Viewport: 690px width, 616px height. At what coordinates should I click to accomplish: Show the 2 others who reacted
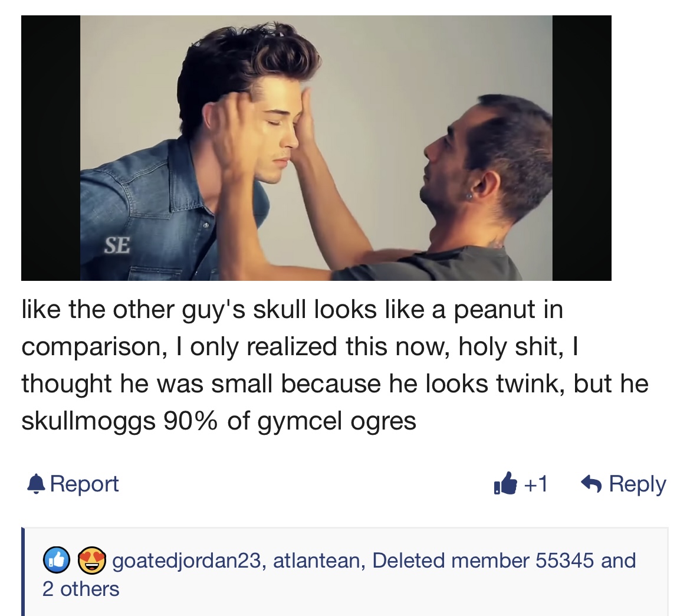[x=81, y=589]
